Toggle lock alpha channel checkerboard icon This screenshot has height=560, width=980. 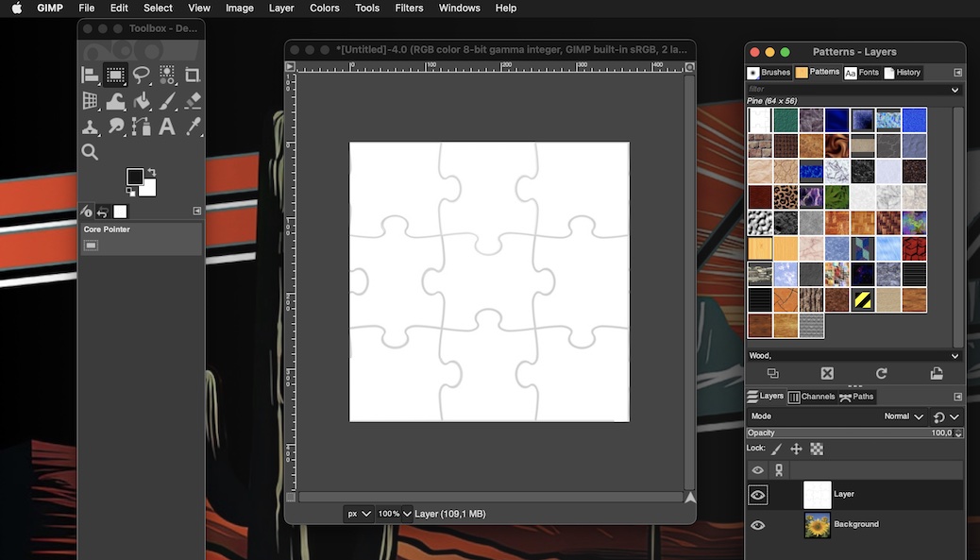(817, 450)
